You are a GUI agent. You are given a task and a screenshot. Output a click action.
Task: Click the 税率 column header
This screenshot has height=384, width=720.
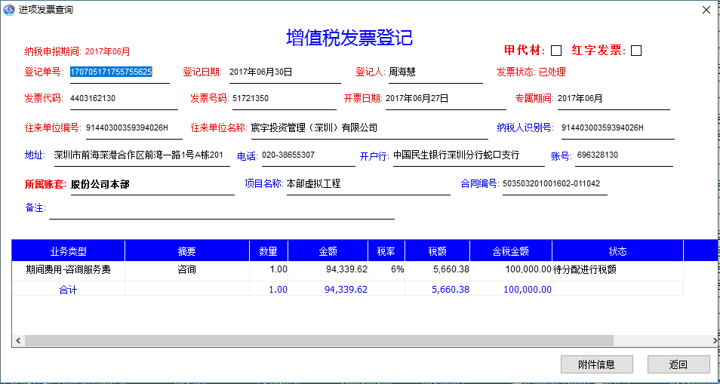[387, 251]
